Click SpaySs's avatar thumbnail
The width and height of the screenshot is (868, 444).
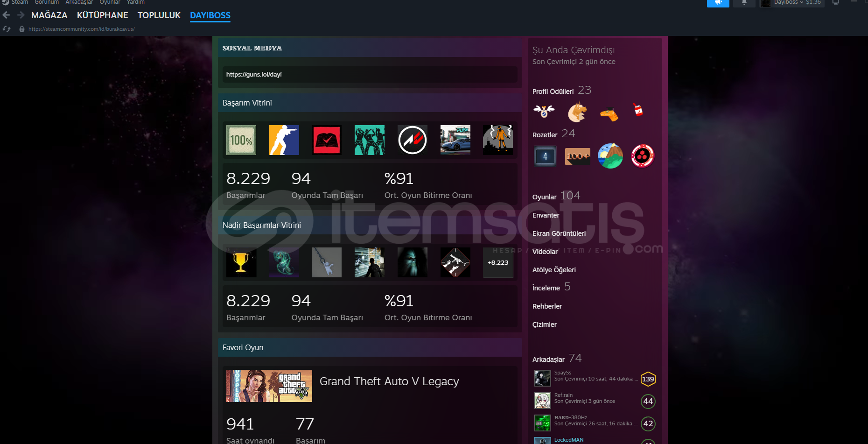coord(543,378)
